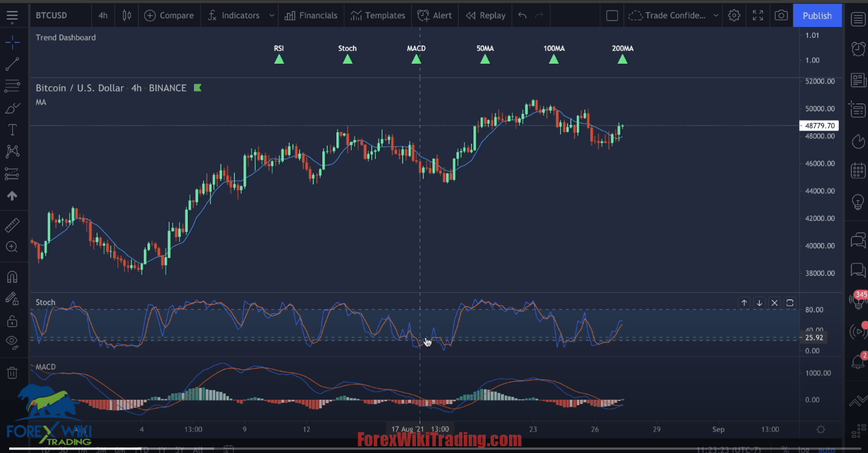
Task: Expand the Indicators dropdown arrow
Action: (272, 15)
